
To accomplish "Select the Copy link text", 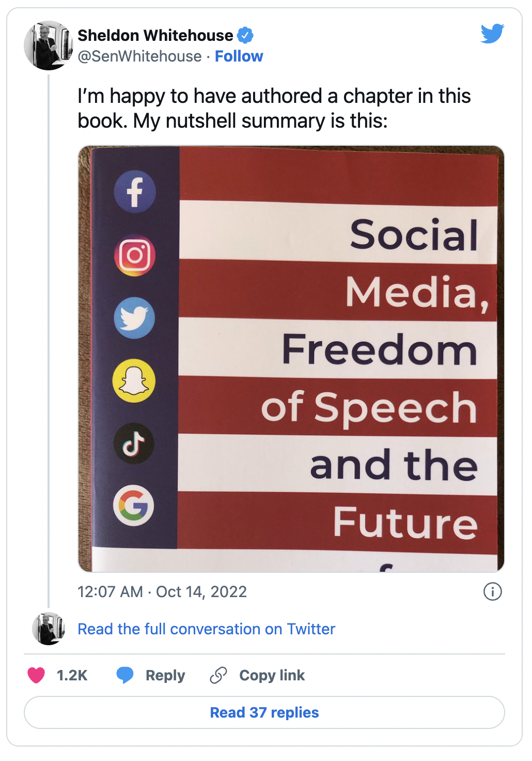I will 272,675.
